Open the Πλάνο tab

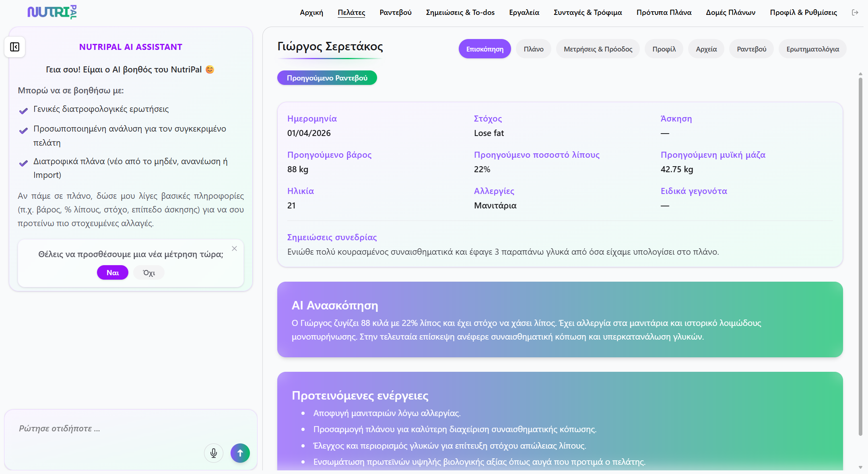tap(533, 49)
